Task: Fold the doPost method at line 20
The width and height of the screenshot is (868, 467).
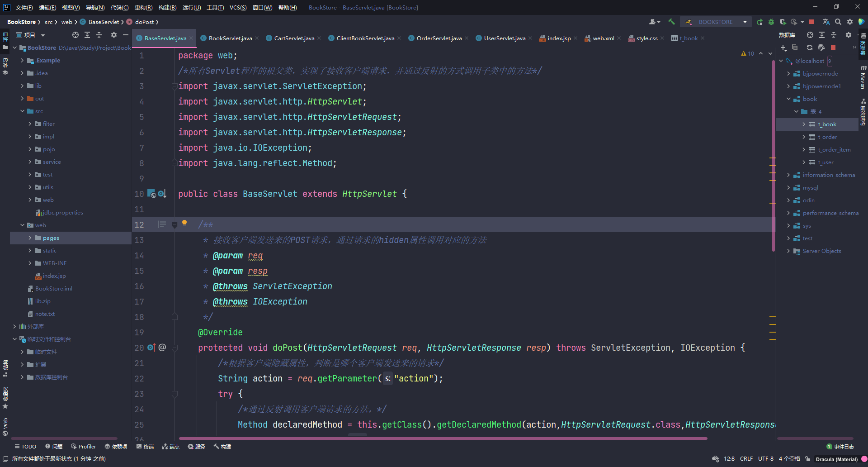Action: pos(175,348)
